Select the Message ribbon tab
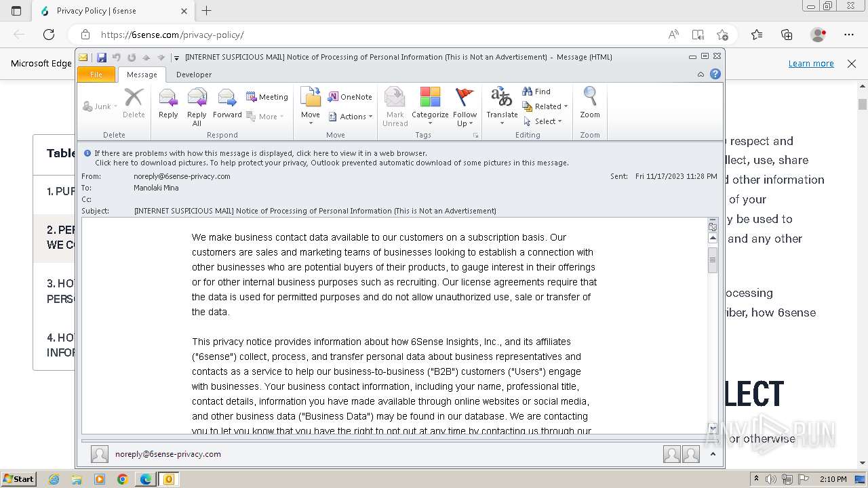Image resolution: width=868 pixels, height=488 pixels. coord(142,75)
